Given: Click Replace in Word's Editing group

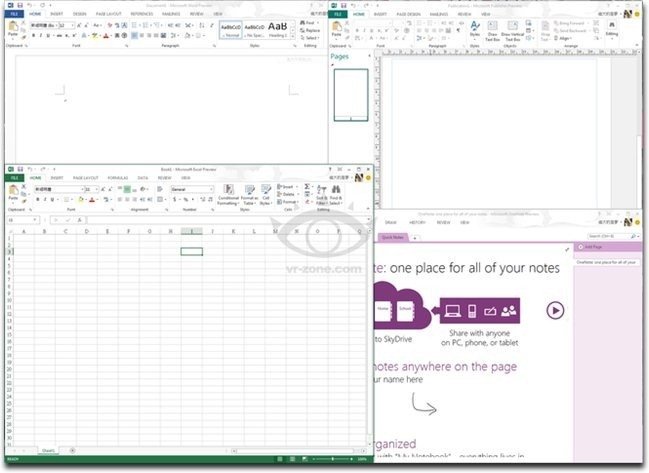Looking at the screenshot, I should 310,30.
